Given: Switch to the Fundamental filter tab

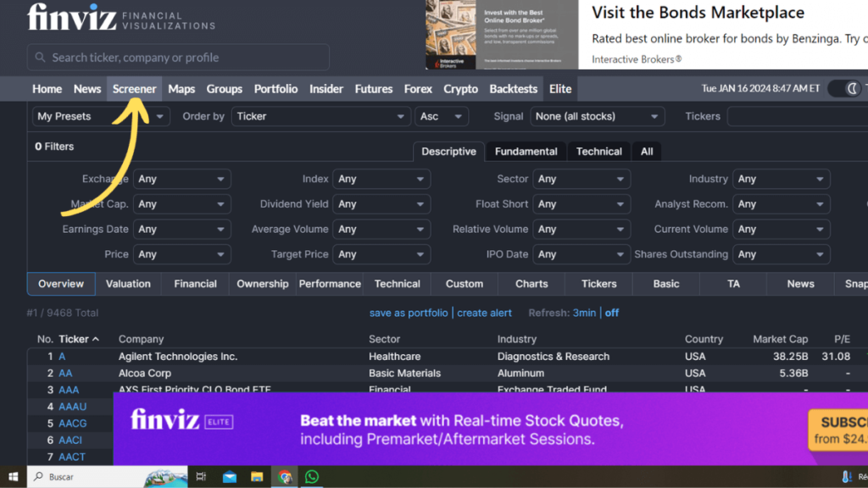Looking at the screenshot, I should point(526,152).
